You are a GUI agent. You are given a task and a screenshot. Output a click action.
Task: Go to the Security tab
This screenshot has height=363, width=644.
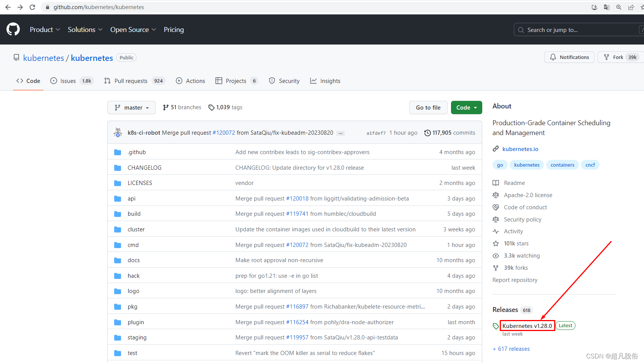[x=284, y=81]
